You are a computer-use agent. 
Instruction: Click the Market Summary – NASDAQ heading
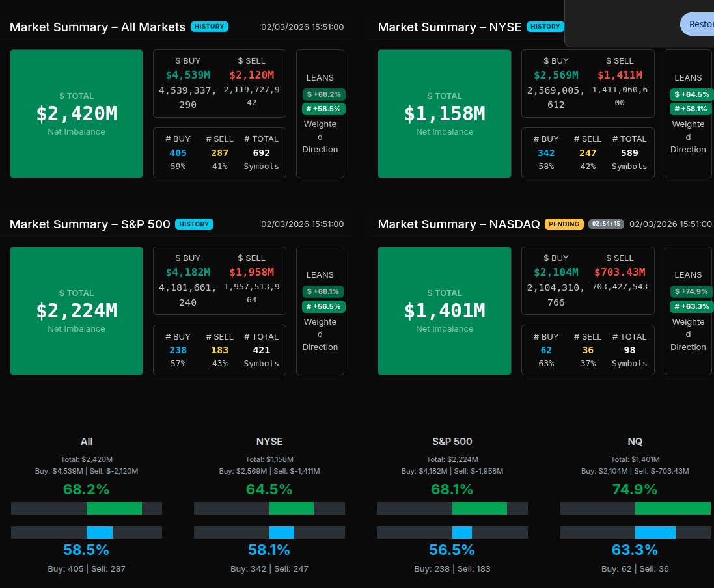tap(458, 224)
